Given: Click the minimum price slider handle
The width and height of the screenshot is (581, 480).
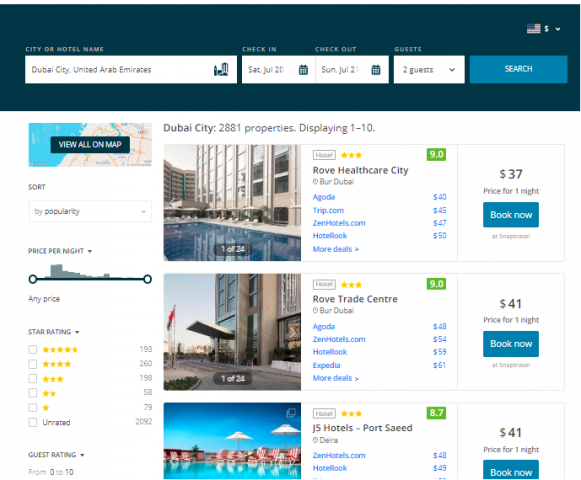Looking at the screenshot, I should pyautogui.click(x=33, y=279).
